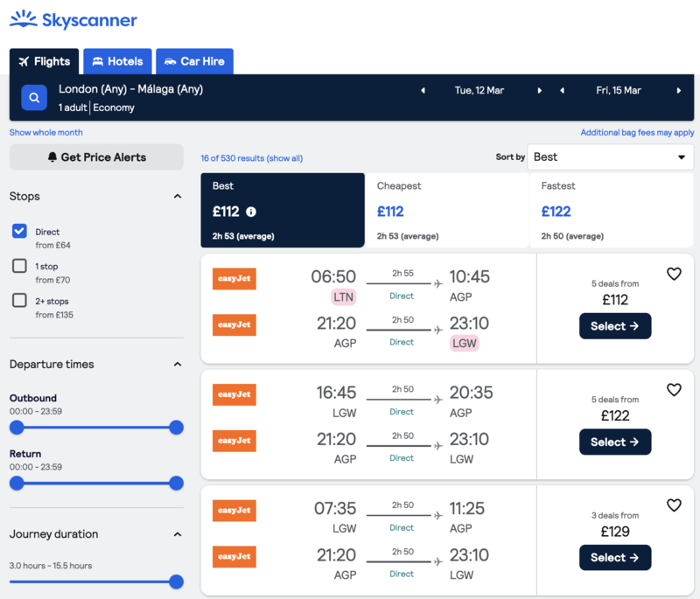Open the Show whole month view

[x=48, y=131]
